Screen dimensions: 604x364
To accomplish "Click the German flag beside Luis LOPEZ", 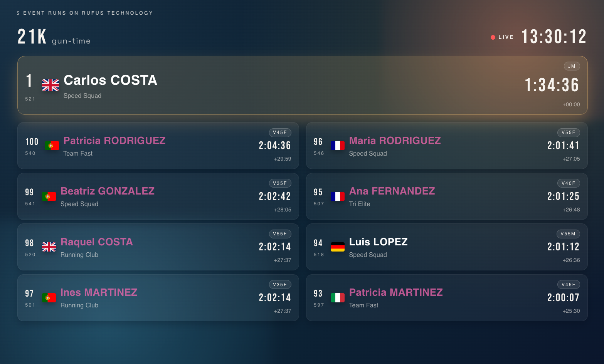I will coord(338,247).
